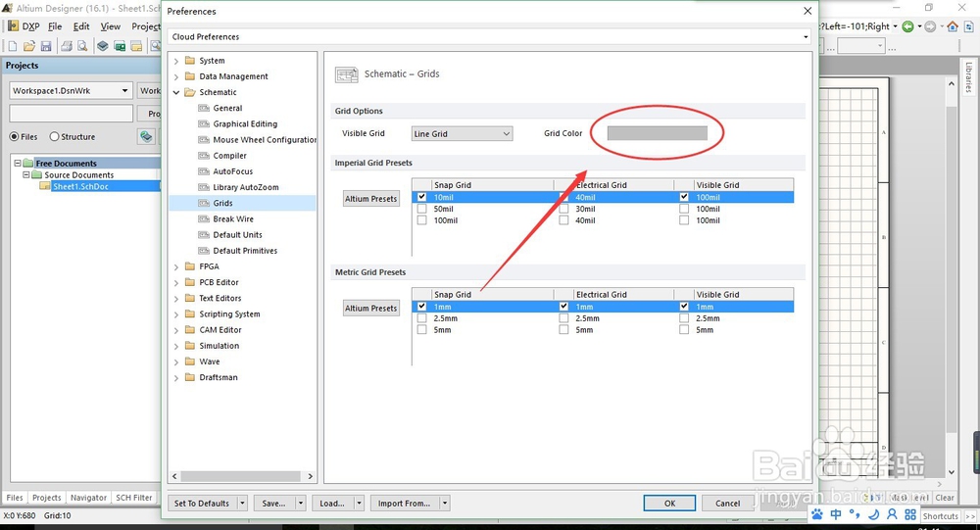Enable the 2.5mm metric snap grid checkbox
This screenshot has height=530, width=980.
[x=421, y=318]
